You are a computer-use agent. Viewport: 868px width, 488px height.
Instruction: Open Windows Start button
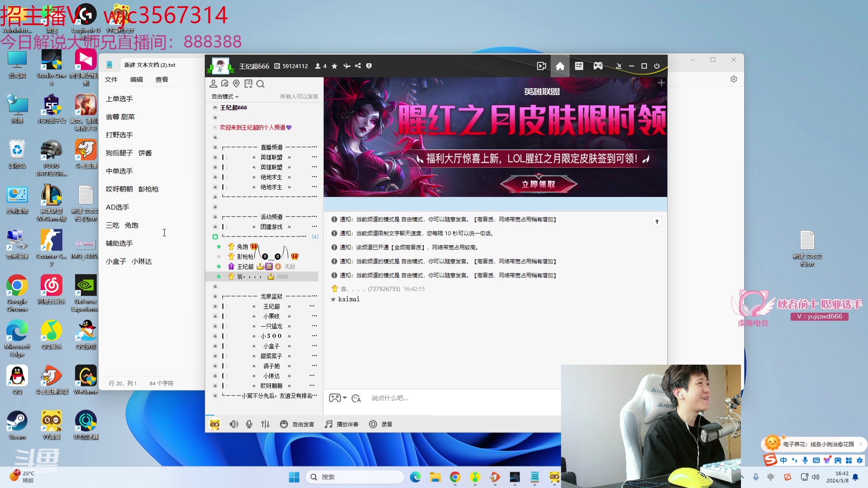coord(294,477)
